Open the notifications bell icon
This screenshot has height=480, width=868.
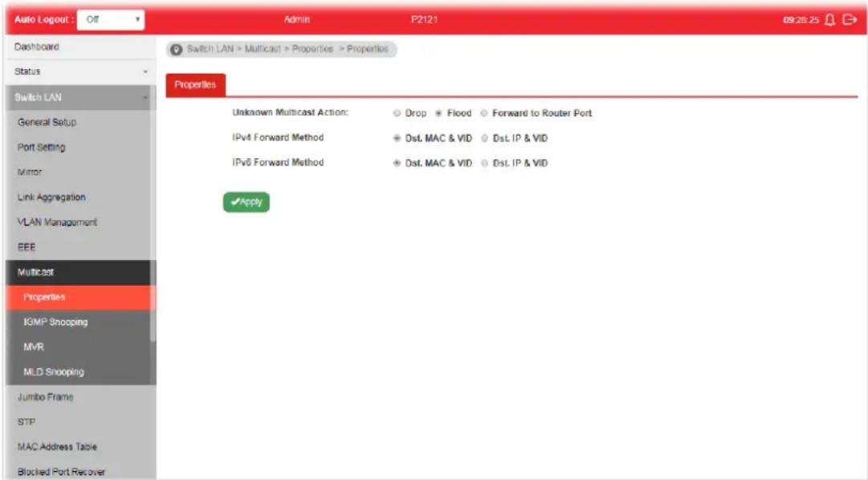[829, 20]
